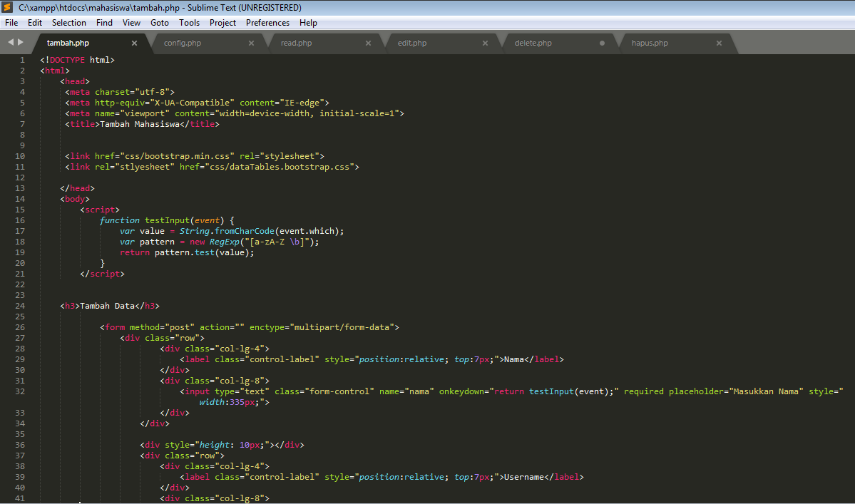Open the Preferences menu
The image size is (855, 504).
click(267, 23)
